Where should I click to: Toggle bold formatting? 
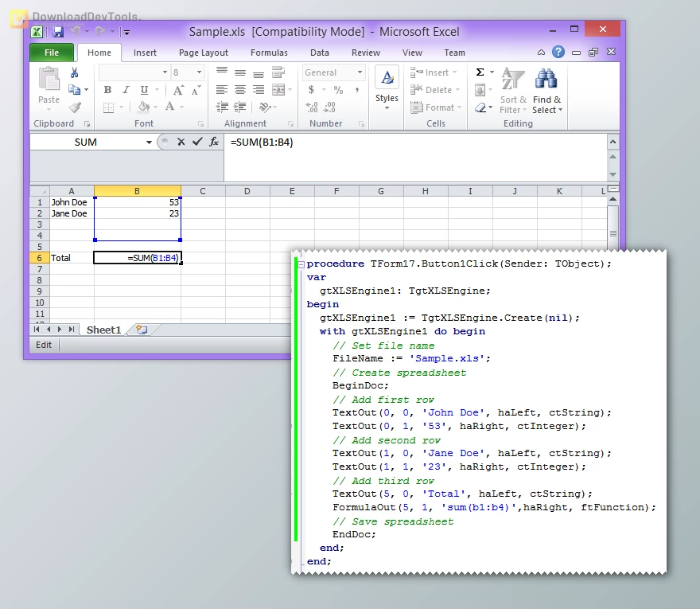pyautogui.click(x=107, y=89)
